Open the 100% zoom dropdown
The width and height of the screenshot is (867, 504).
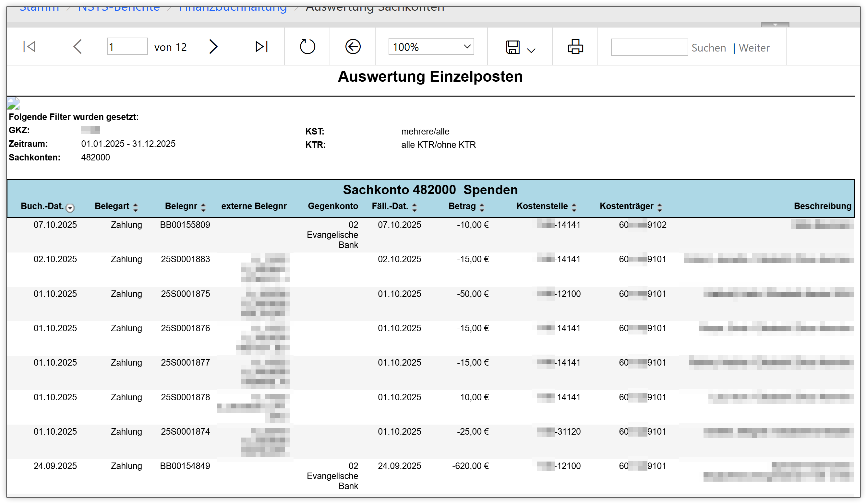[x=431, y=46]
